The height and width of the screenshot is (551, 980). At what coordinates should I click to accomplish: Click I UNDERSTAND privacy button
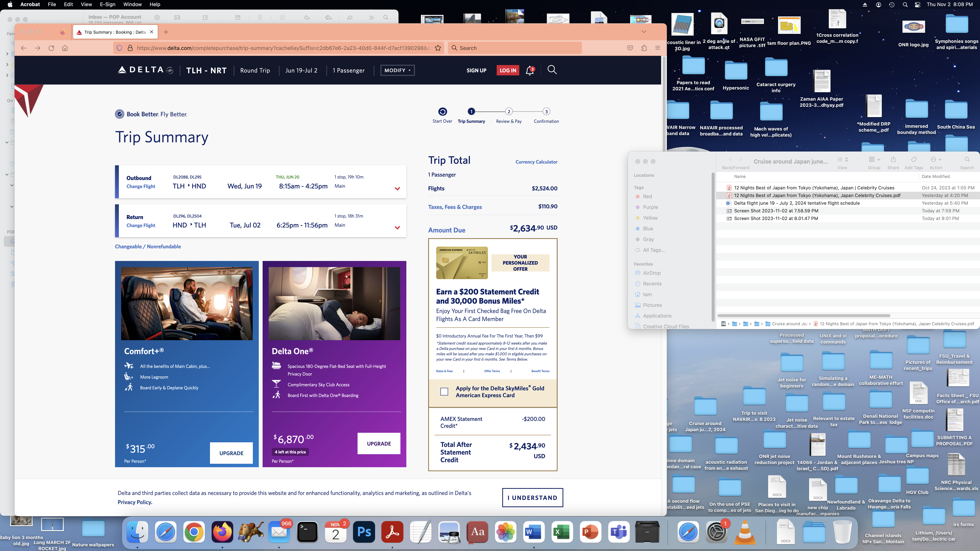click(533, 497)
